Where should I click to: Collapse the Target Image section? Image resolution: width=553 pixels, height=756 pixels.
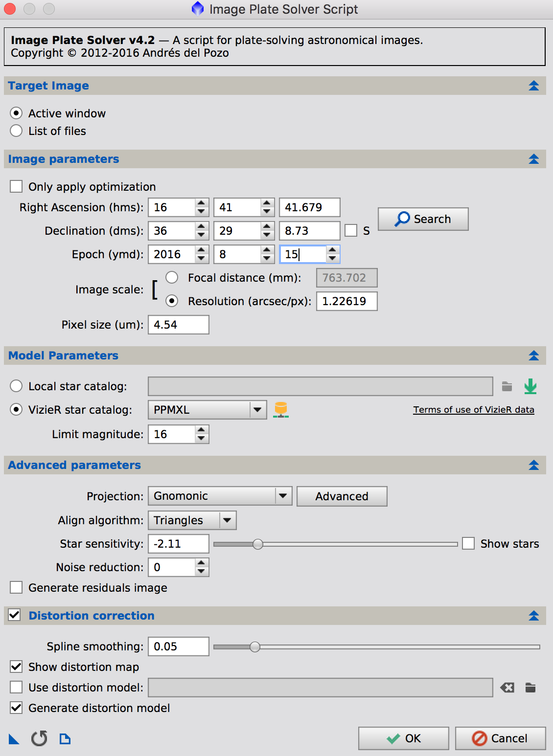tap(533, 86)
